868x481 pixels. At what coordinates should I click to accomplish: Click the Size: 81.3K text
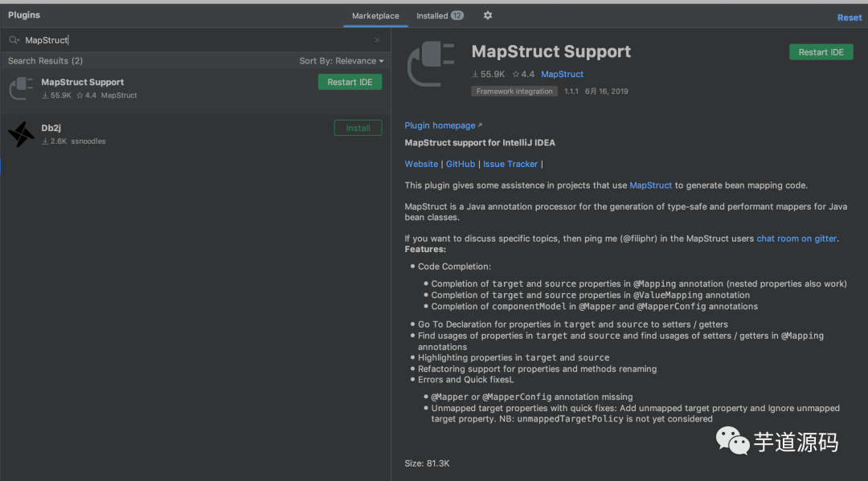pos(427,463)
